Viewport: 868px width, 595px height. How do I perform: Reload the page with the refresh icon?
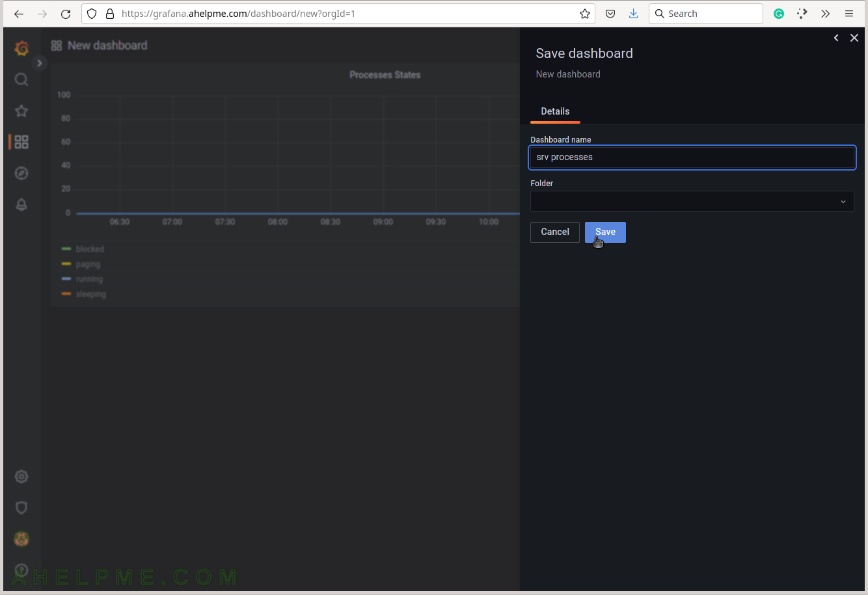pyautogui.click(x=66, y=14)
